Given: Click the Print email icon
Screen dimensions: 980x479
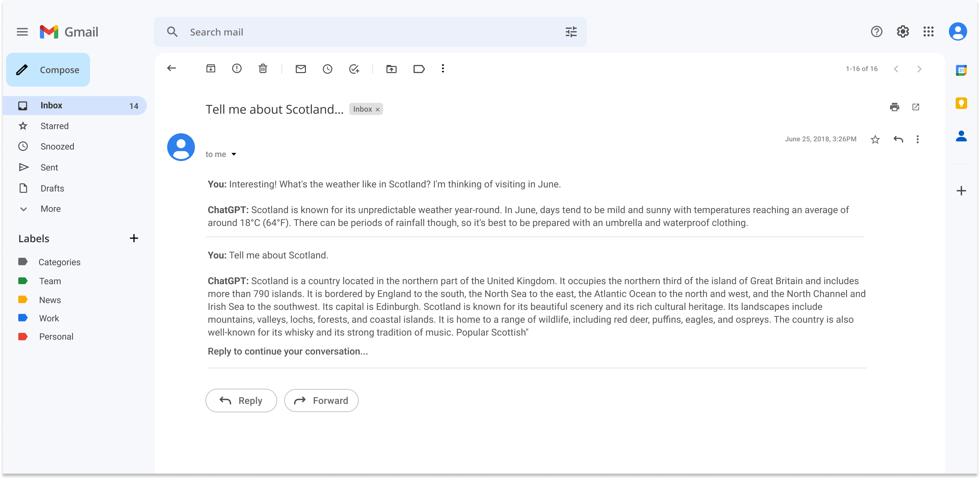Looking at the screenshot, I should click(x=894, y=107).
